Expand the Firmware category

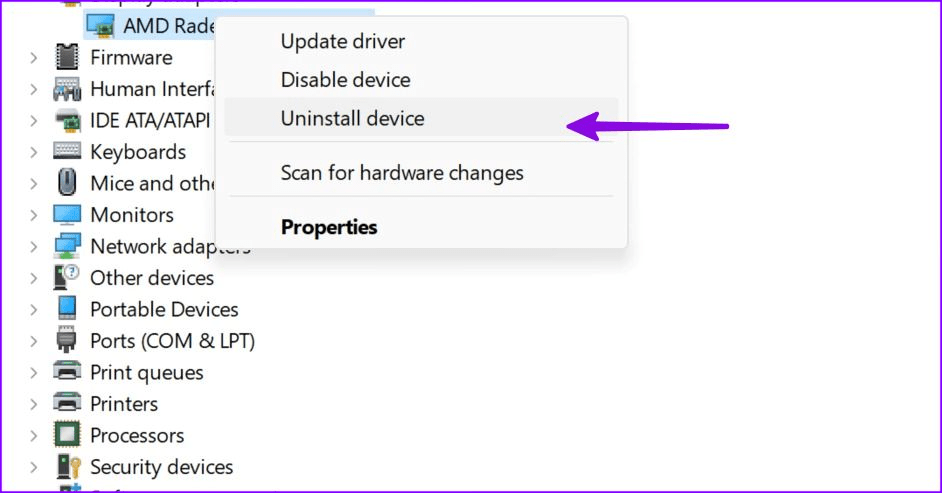tap(35, 57)
